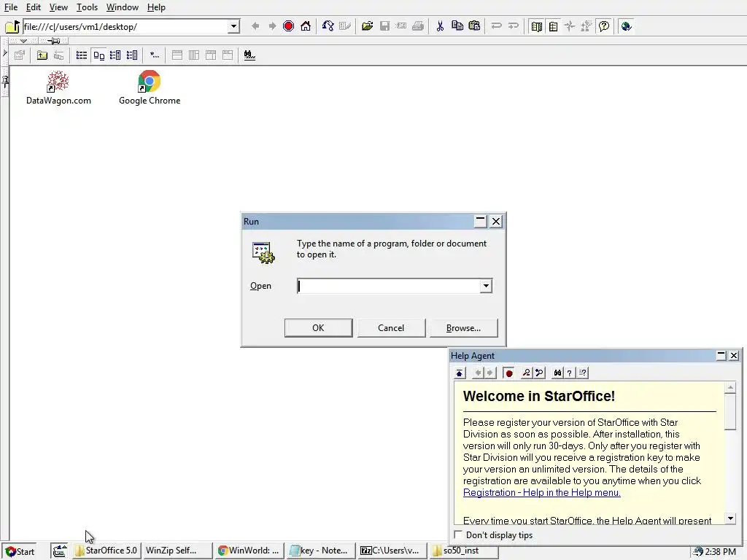The image size is (747, 560).
Task: Toggle the pin stick icon on left edge
Action: click(x=5, y=82)
